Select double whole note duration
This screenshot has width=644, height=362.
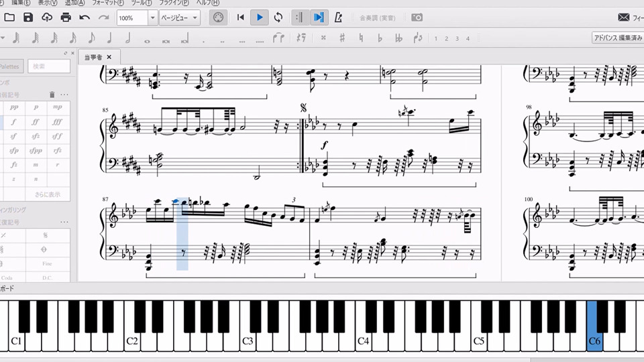[x=166, y=41]
